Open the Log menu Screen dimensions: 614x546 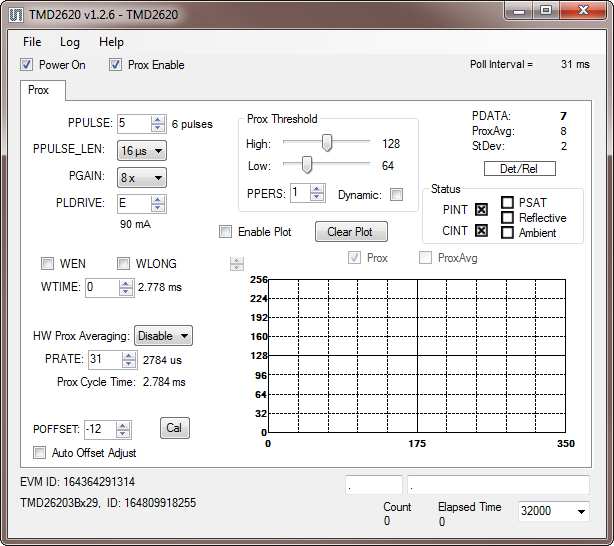[x=70, y=42]
